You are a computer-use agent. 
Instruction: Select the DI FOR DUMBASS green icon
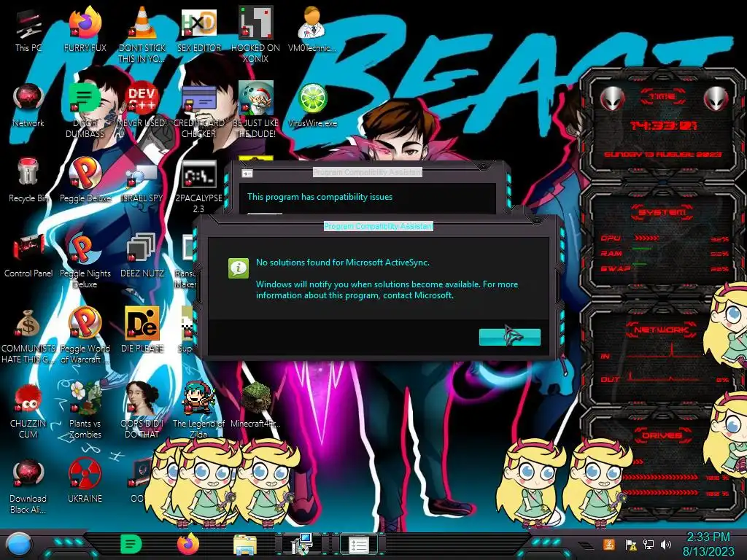tap(85, 109)
